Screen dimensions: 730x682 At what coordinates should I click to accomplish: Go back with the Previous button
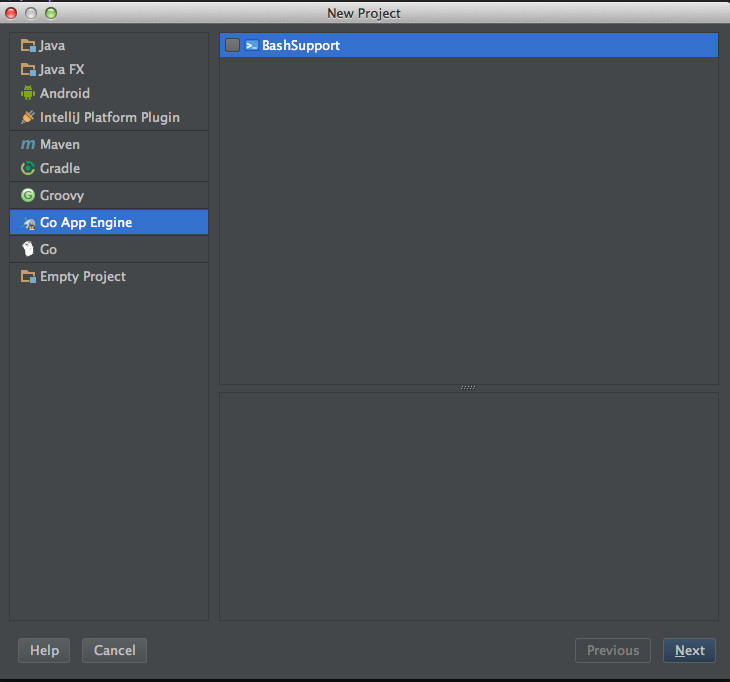click(613, 650)
